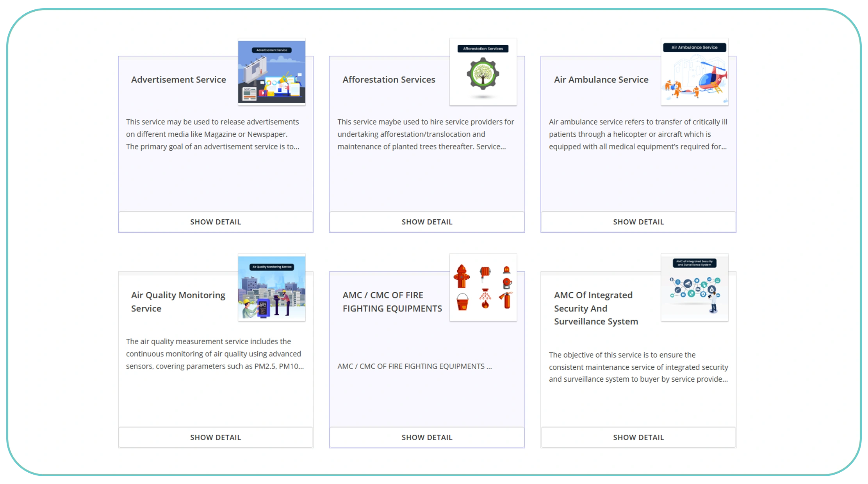The width and height of the screenshot is (868, 484).
Task: Open the Afforestation Services tree gear thumbnail
Action: click(483, 72)
